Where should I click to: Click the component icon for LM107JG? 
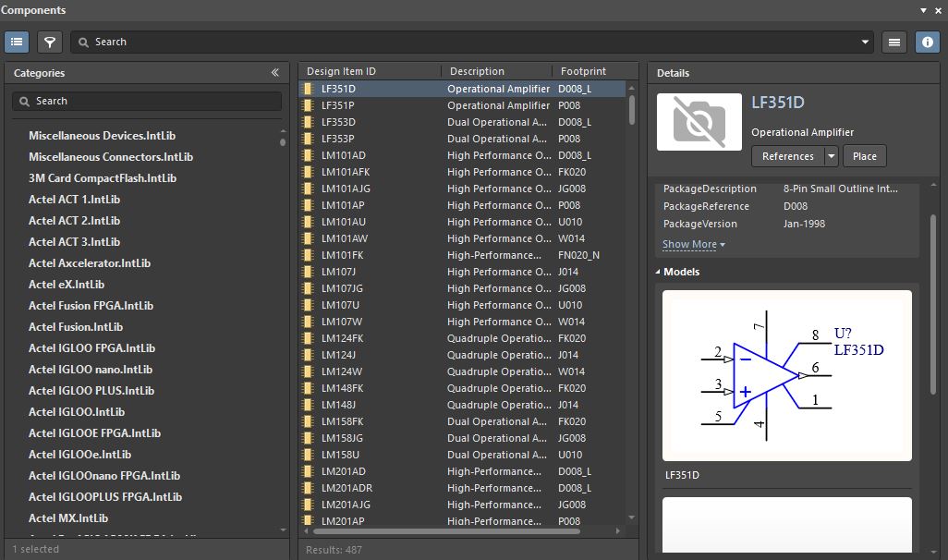pos(308,288)
